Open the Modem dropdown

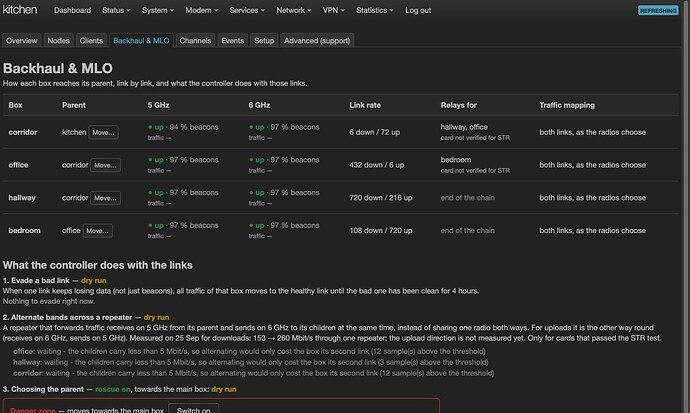pos(202,10)
